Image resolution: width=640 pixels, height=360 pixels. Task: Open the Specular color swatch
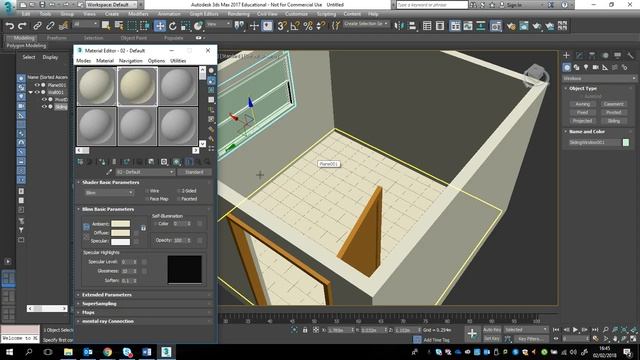(x=121, y=242)
